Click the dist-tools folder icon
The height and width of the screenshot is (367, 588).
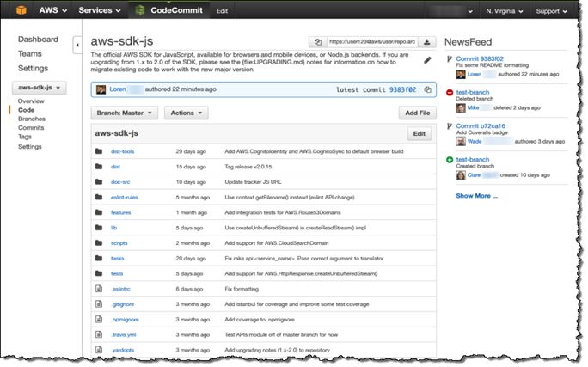pos(99,151)
